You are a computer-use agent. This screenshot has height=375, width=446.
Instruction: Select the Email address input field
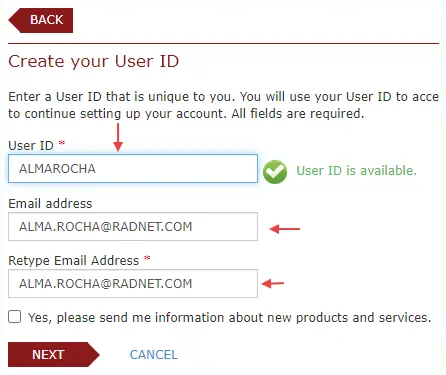point(133,226)
